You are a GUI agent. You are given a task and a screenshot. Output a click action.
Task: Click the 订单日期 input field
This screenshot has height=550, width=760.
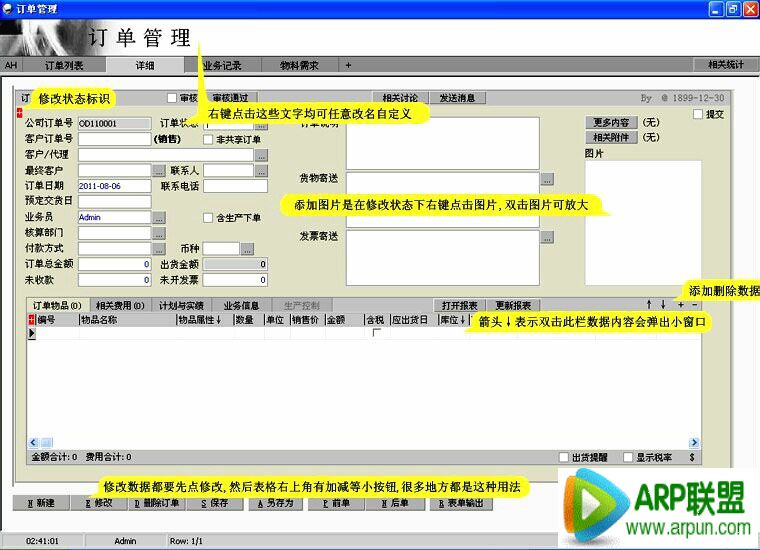[114, 186]
